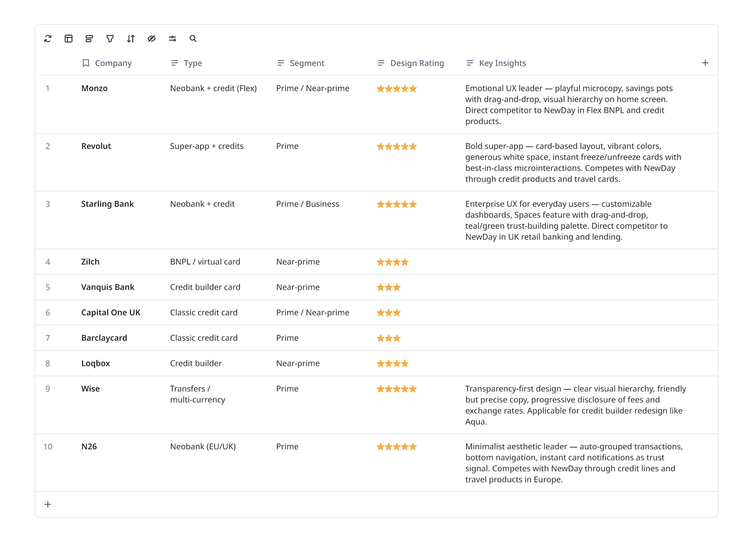Click the fifth star in Zilch's rating
The image size is (756, 535).
point(411,262)
